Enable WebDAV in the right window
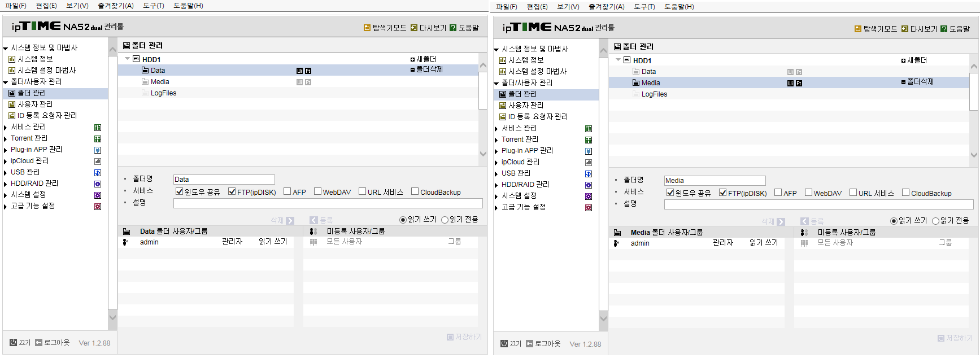The width and height of the screenshot is (980, 358). 808,193
